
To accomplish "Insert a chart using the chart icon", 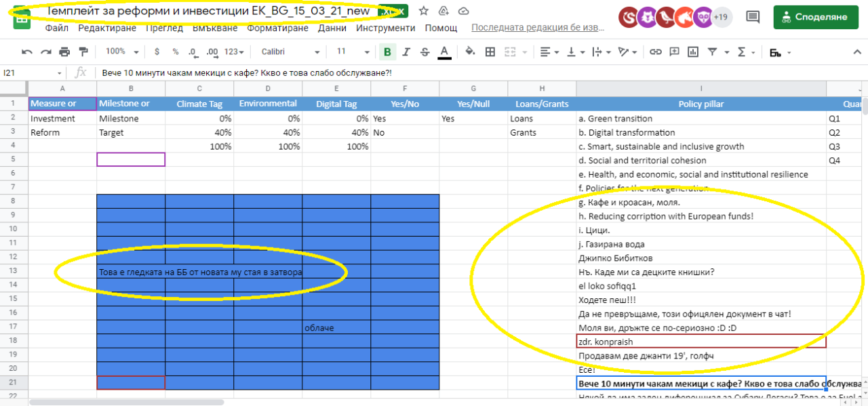I will [x=693, y=52].
